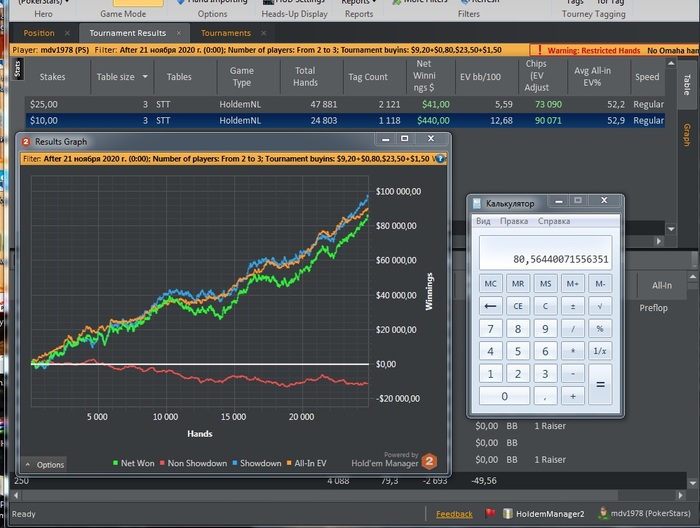Click calculator C clear button
Image resolution: width=700 pixels, height=528 pixels.
(545, 306)
